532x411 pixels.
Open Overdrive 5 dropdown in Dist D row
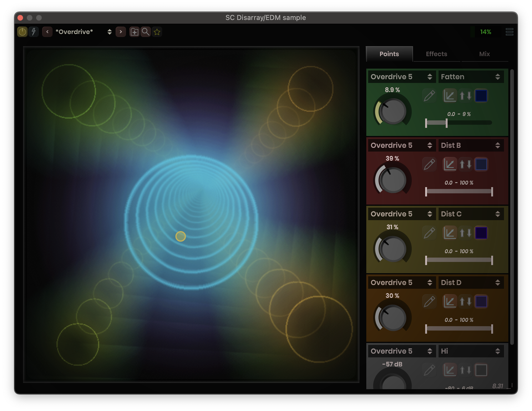pyautogui.click(x=402, y=283)
